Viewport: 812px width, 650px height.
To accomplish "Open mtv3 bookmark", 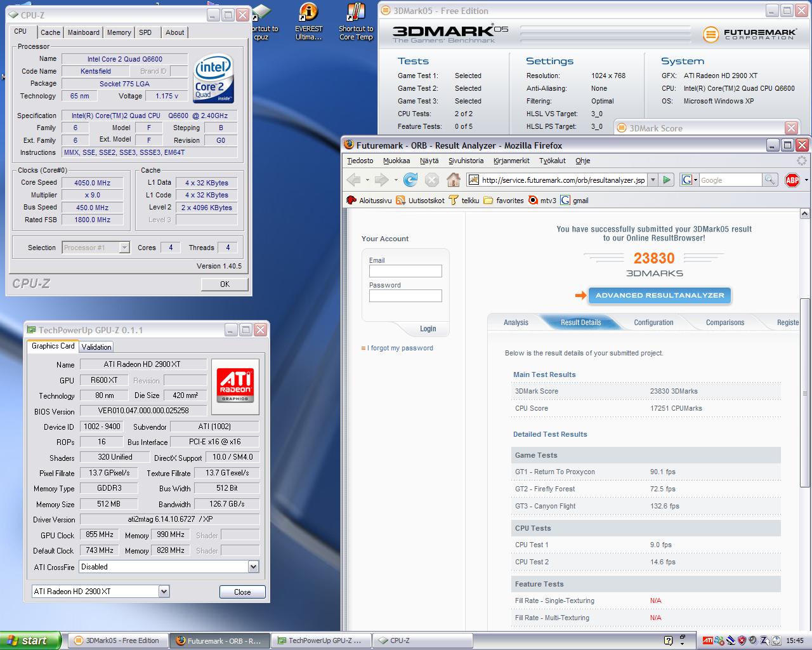I will click(542, 201).
